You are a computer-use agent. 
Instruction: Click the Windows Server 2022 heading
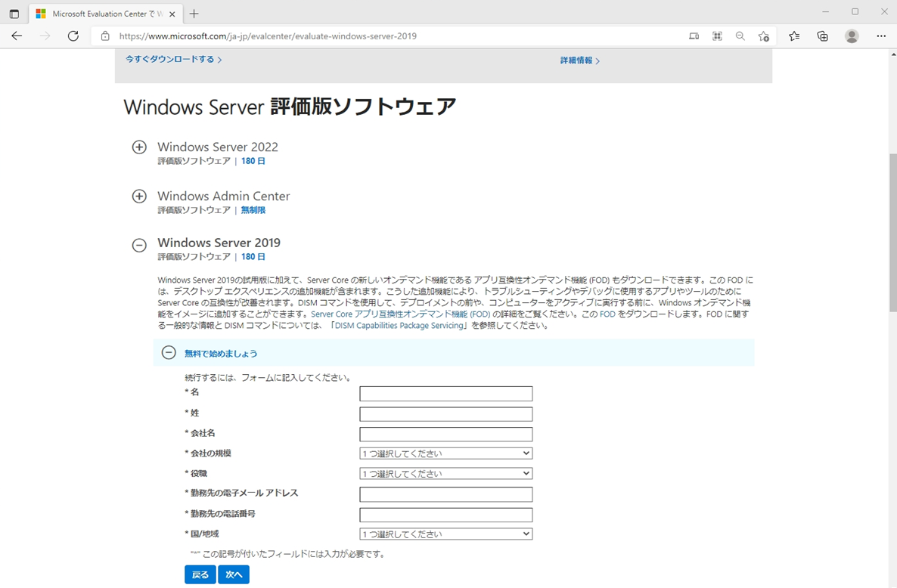click(218, 147)
